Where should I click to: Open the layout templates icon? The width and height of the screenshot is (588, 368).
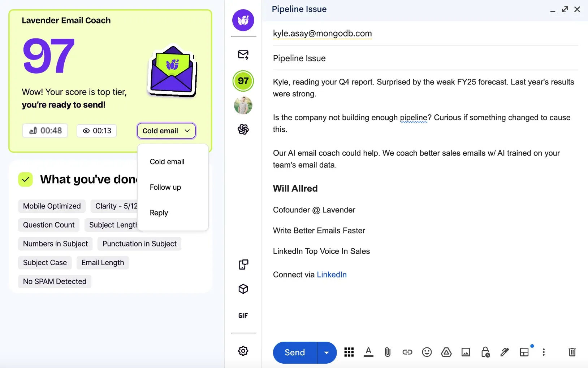point(524,352)
